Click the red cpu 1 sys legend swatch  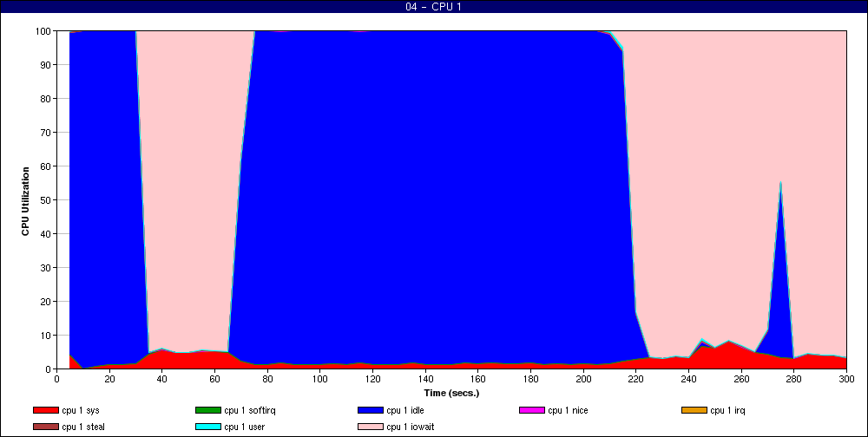click(x=45, y=410)
